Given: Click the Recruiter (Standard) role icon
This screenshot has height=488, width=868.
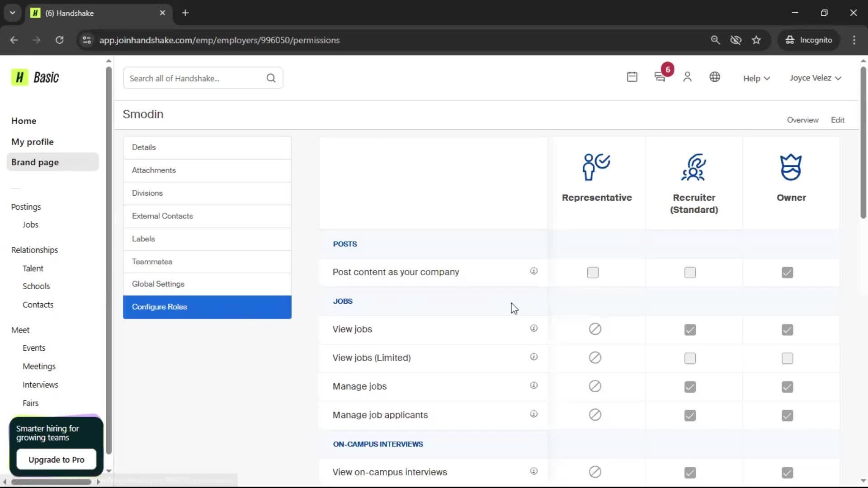Looking at the screenshot, I should (x=693, y=167).
